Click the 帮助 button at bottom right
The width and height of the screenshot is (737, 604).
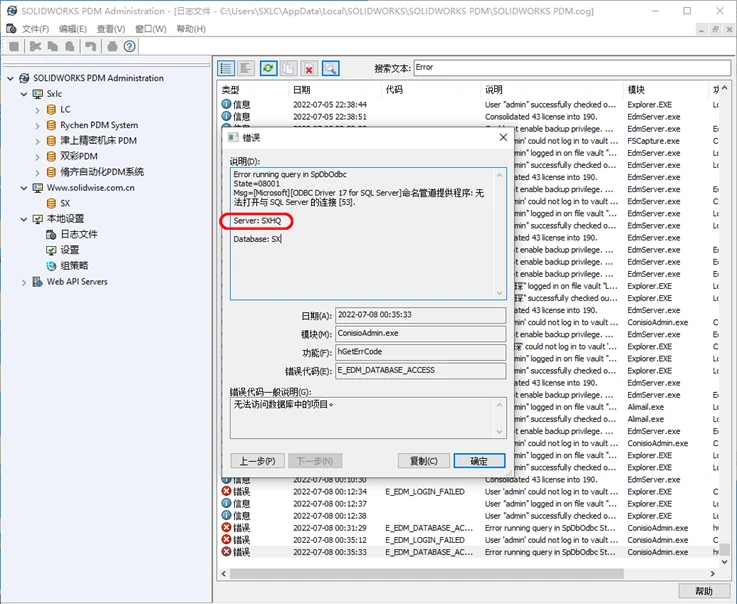[x=704, y=591]
